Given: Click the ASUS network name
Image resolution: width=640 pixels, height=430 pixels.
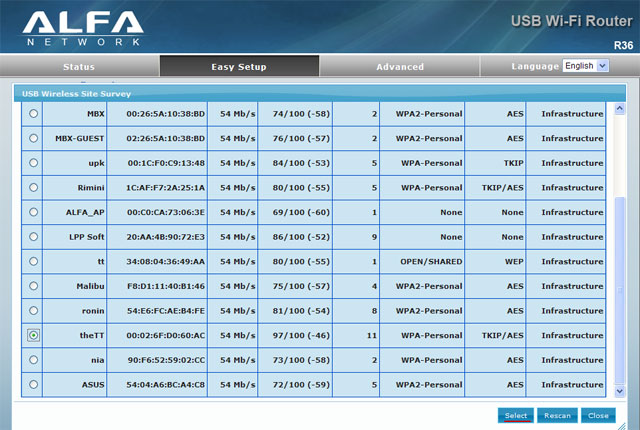Looking at the screenshot, I should click(x=93, y=384).
